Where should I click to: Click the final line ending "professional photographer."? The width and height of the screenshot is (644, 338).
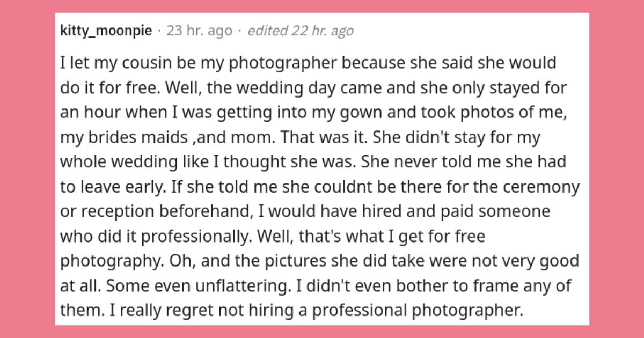click(291, 310)
